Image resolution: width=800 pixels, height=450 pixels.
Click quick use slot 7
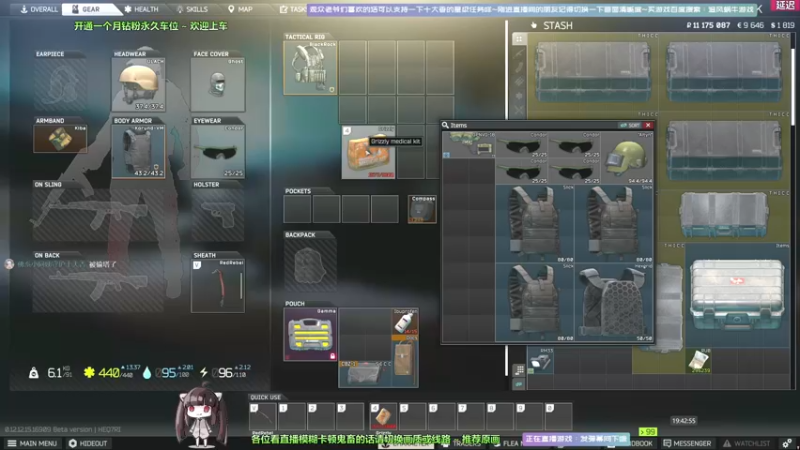pyautogui.click(x=471, y=417)
